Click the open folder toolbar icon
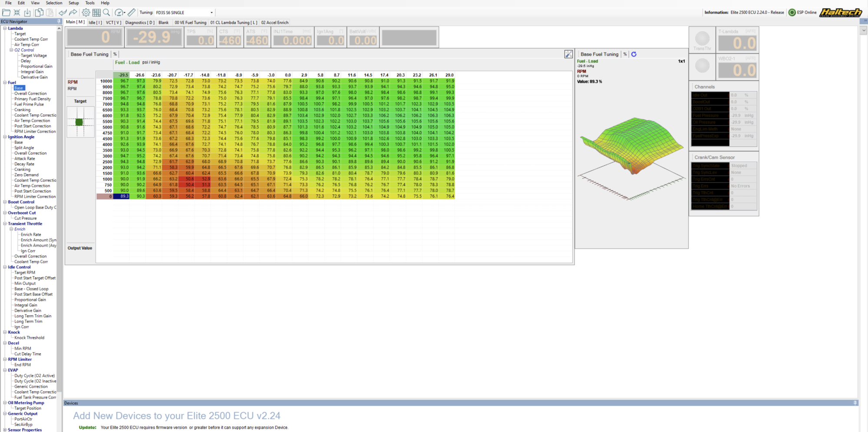 [6, 13]
